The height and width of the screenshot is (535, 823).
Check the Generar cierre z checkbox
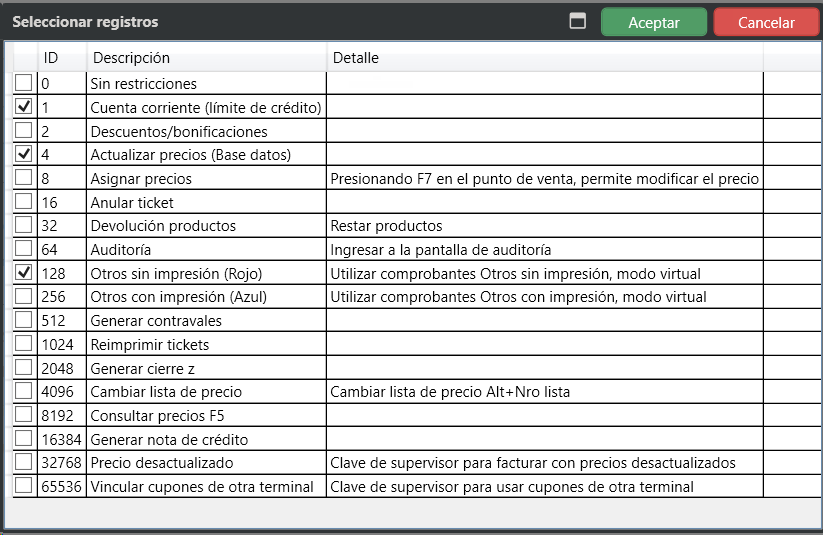[x=23, y=368]
